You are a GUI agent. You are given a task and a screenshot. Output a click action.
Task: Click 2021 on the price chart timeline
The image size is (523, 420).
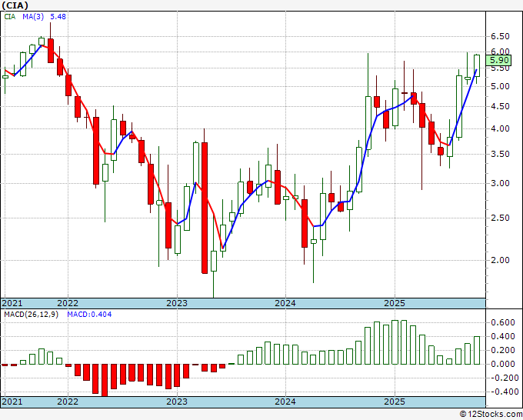[x=12, y=303]
